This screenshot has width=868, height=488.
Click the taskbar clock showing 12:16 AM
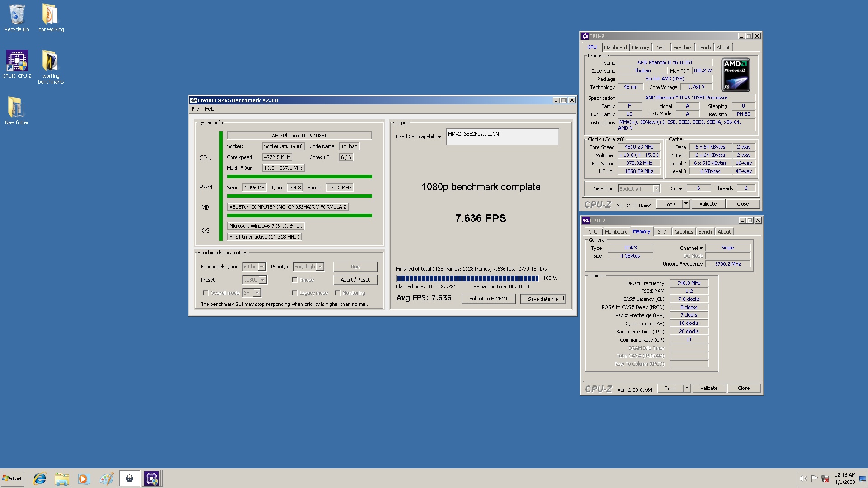tap(845, 479)
